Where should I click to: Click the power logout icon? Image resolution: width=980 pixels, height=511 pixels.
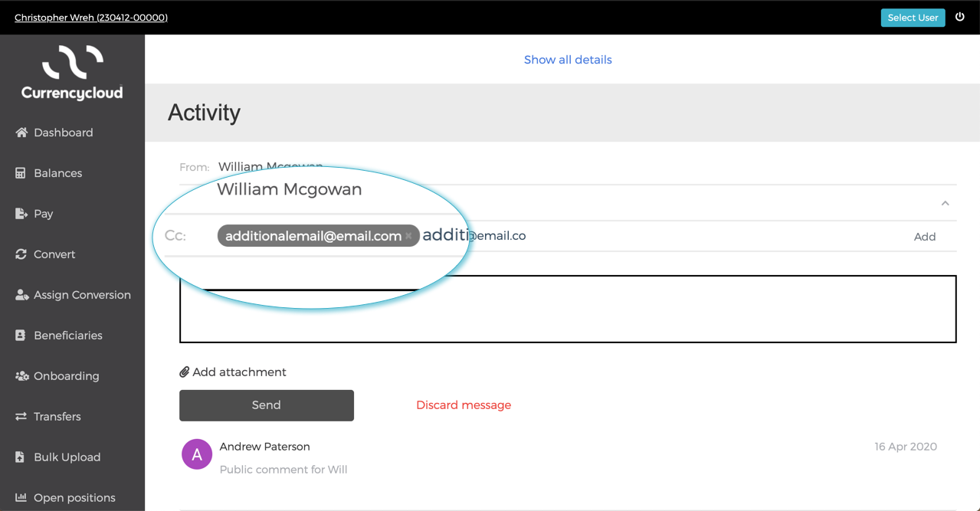tap(959, 17)
